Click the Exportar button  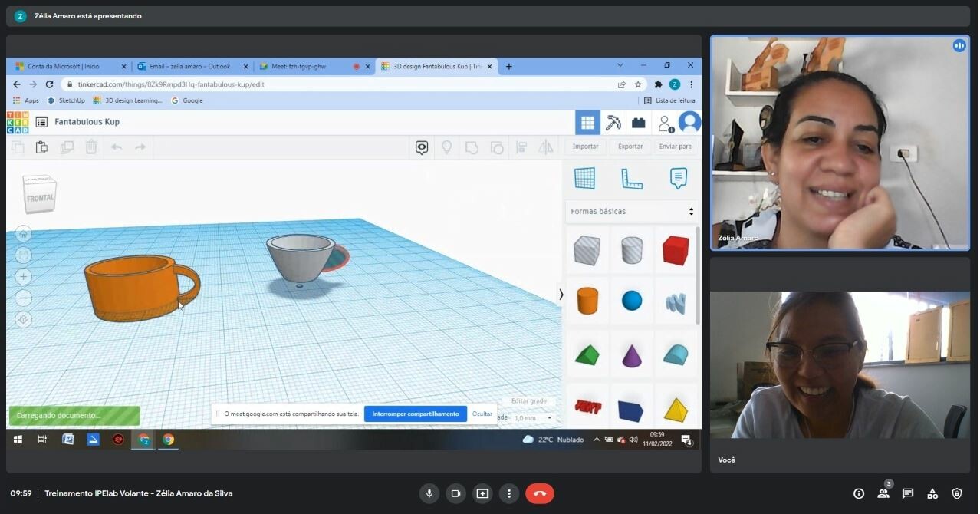point(630,147)
